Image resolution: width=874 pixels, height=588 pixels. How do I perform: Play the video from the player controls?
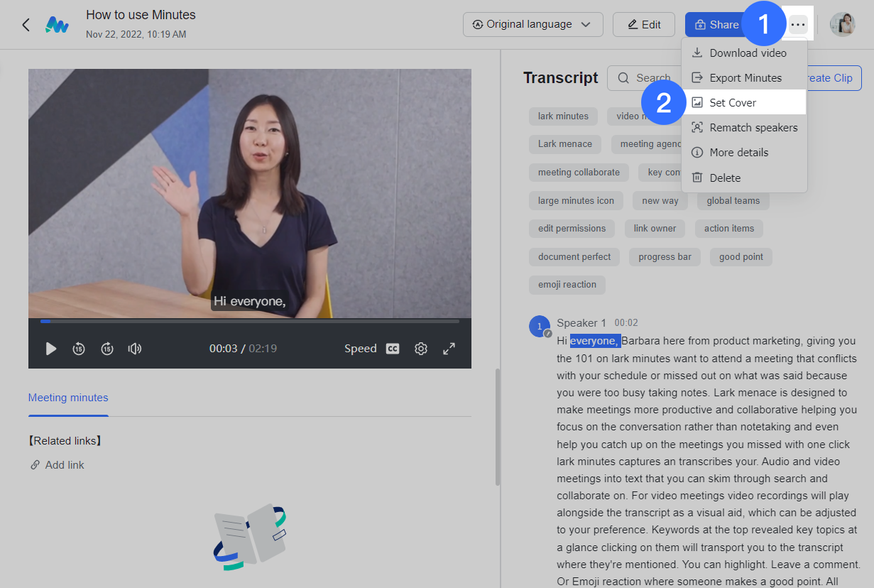(50, 348)
